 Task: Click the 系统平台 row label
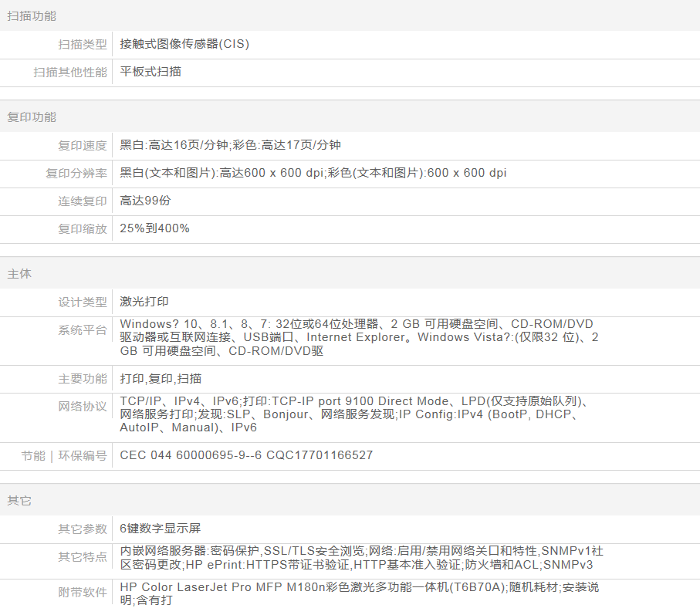[x=83, y=330]
